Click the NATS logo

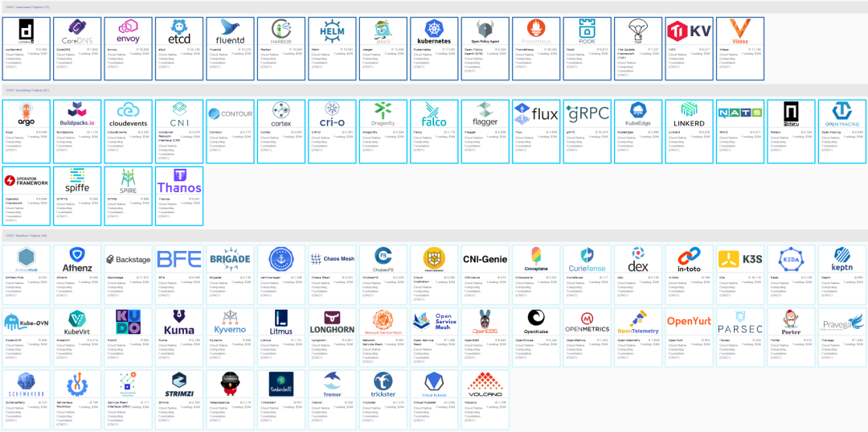[x=739, y=114]
